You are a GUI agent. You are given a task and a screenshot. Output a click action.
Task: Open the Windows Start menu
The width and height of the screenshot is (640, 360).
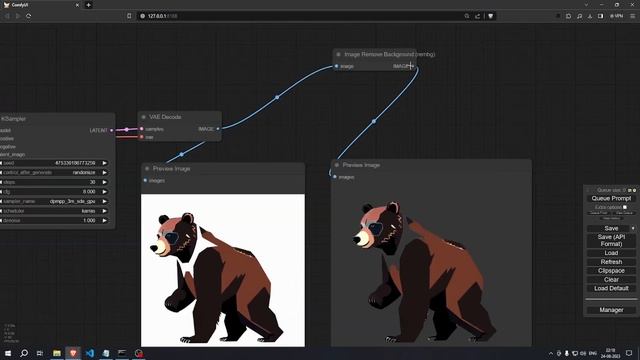point(8,353)
